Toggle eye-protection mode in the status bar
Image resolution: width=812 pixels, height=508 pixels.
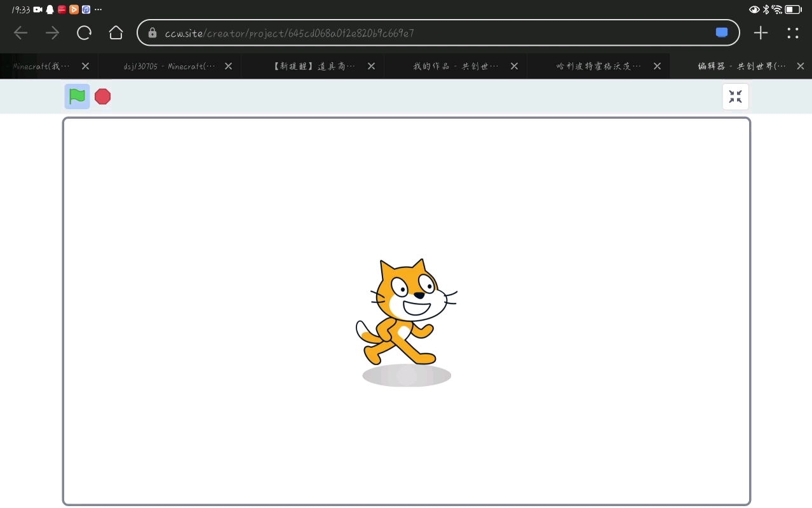click(754, 9)
